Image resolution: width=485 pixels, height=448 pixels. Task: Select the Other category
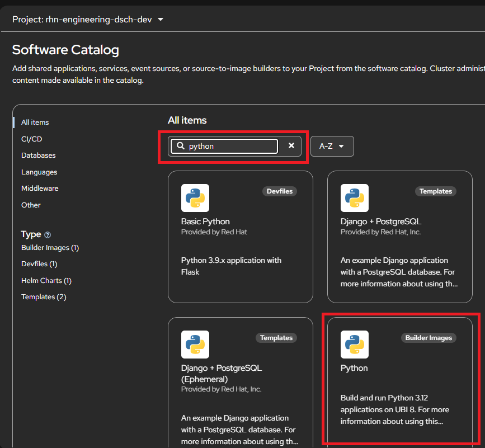(x=31, y=205)
